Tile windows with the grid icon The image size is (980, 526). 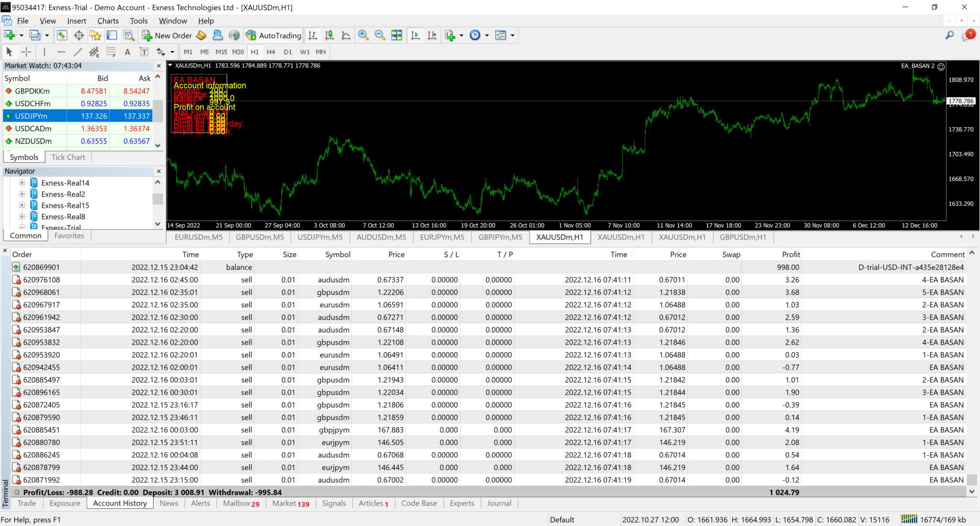(x=397, y=35)
